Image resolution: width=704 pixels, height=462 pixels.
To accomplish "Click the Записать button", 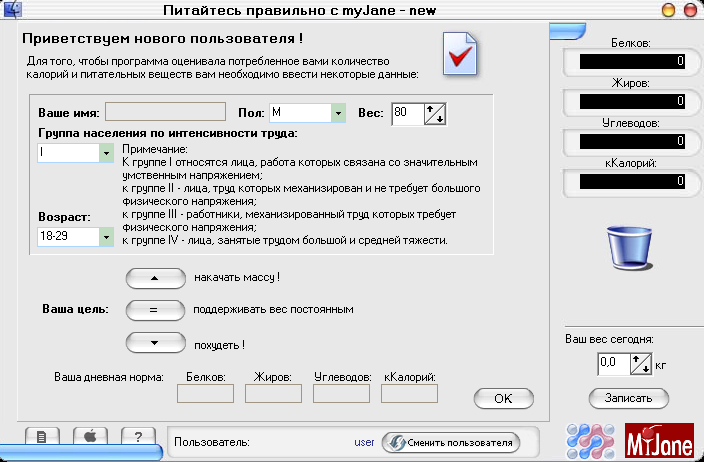I will [x=628, y=398].
